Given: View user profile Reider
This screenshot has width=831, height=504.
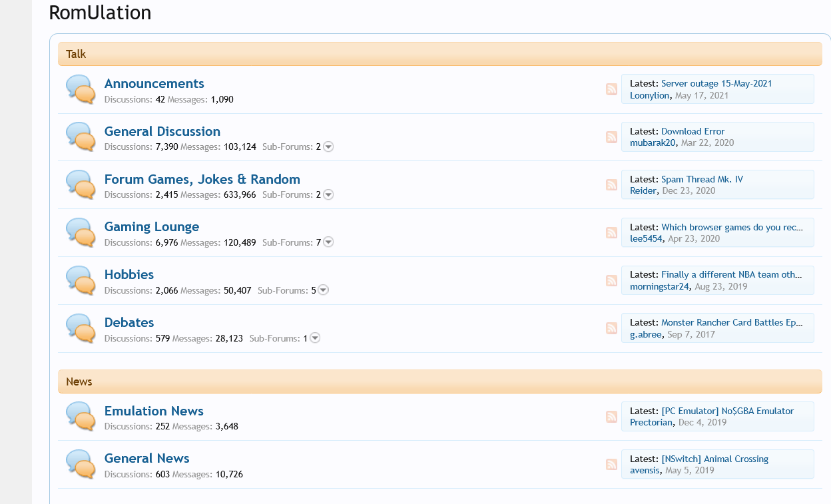Looking at the screenshot, I should pyautogui.click(x=643, y=190).
